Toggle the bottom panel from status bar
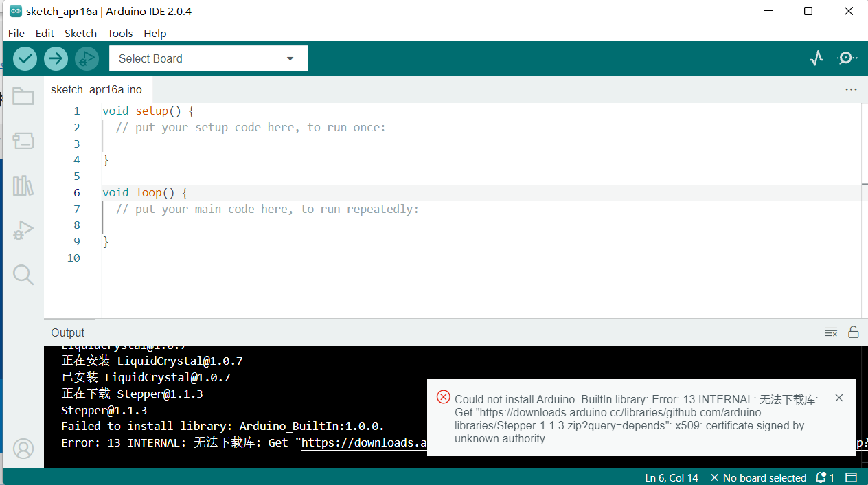868x485 pixels. coord(851,477)
